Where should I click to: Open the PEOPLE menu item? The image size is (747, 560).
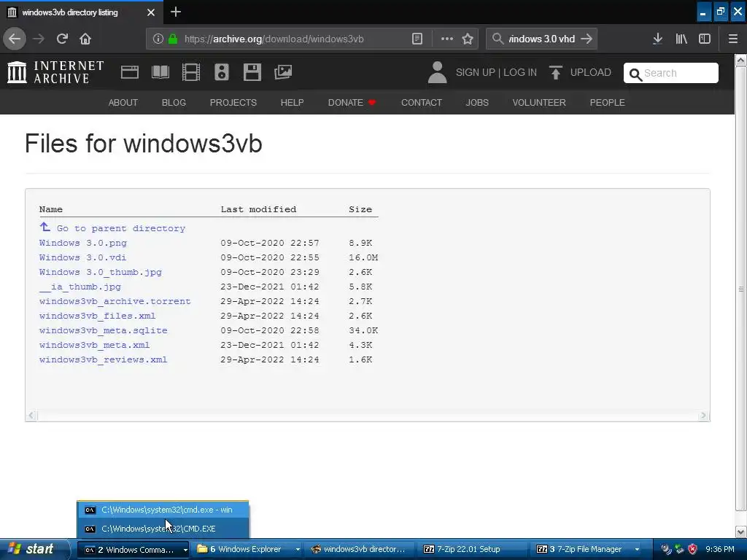click(608, 102)
